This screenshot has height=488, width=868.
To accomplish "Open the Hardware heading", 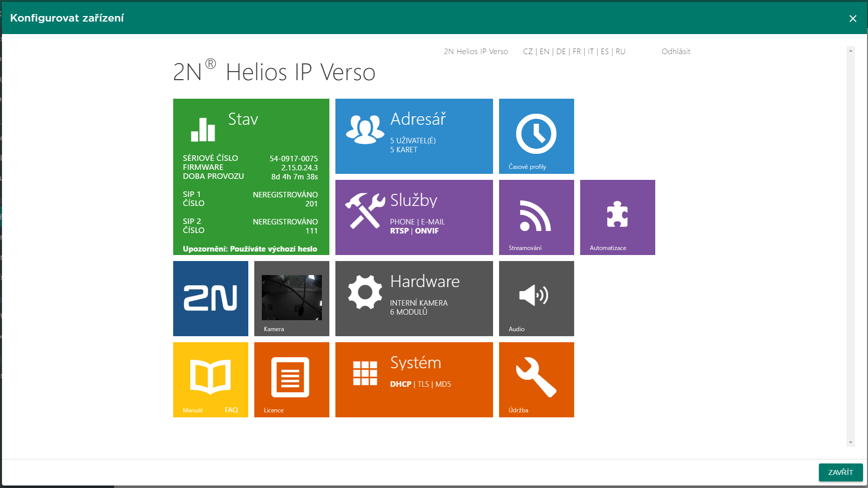I will (425, 282).
